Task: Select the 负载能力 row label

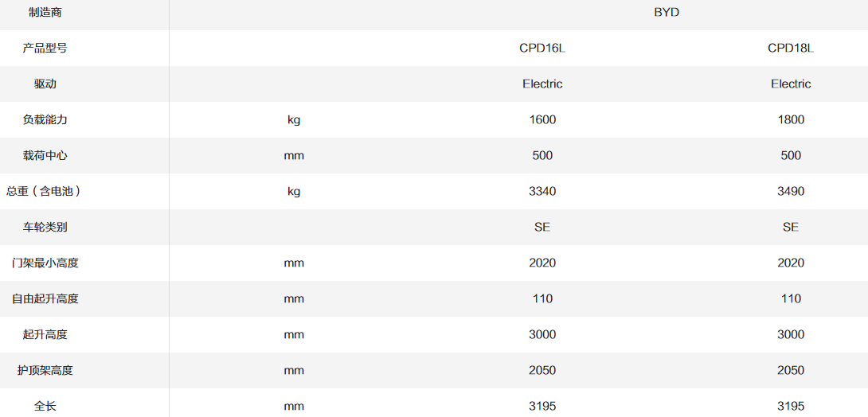Action: point(45,119)
